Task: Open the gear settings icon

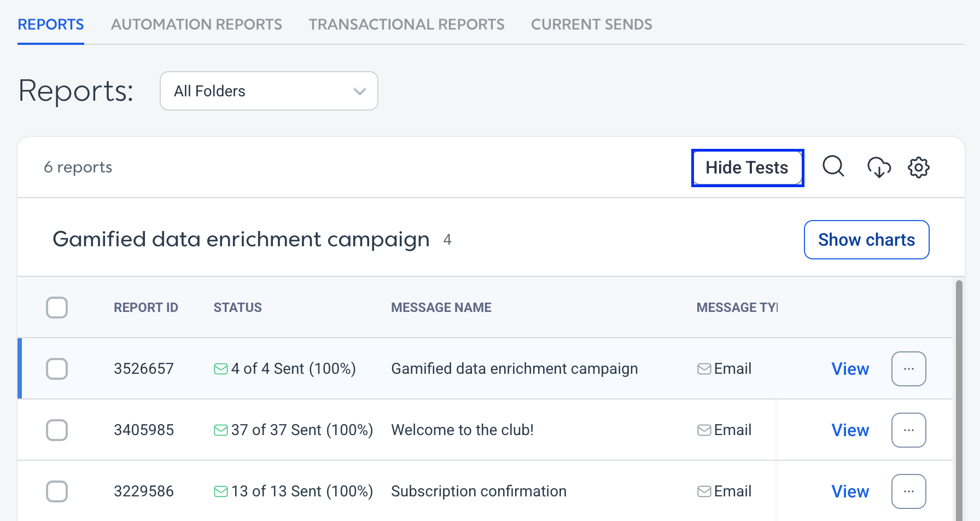Action: (x=919, y=167)
